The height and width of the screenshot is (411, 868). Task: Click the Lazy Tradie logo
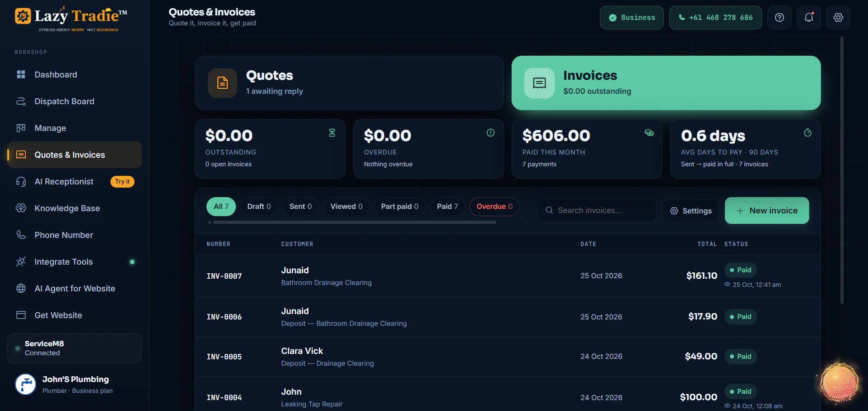pyautogui.click(x=71, y=19)
